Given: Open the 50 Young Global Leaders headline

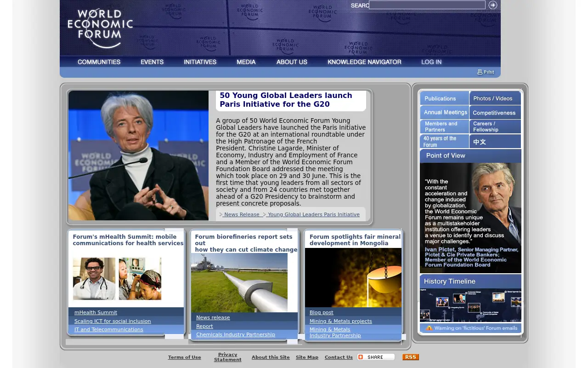Looking at the screenshot, I should coord(286,100).
